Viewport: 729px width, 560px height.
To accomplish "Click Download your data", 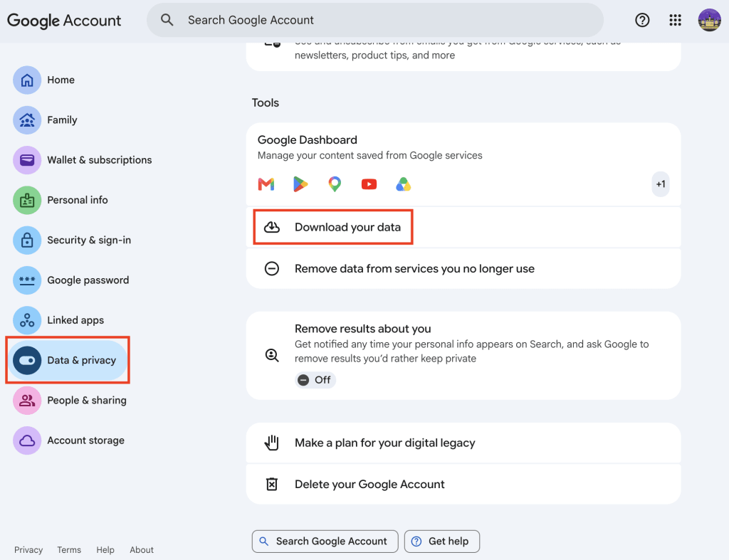I will click(463, 227).
